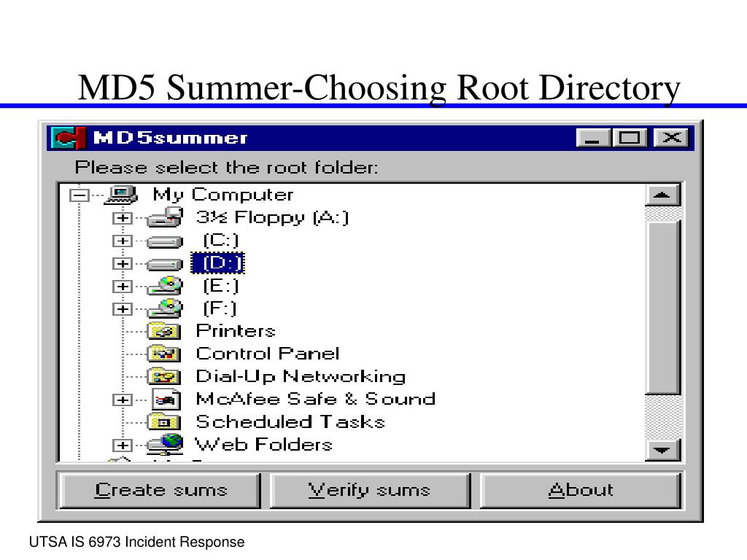This screenshot has height=560, width=747.
Task: Select the My Computer icon
Action: point(121,194)
